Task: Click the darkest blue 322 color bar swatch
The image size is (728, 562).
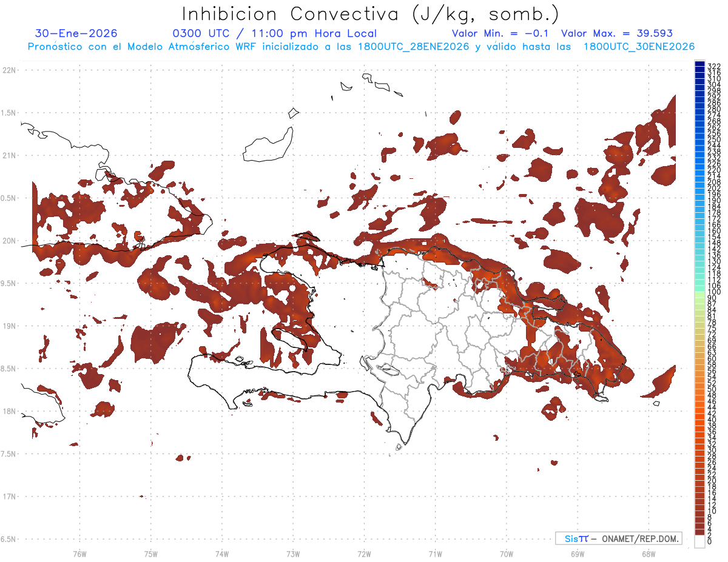Action: [700, 64]
